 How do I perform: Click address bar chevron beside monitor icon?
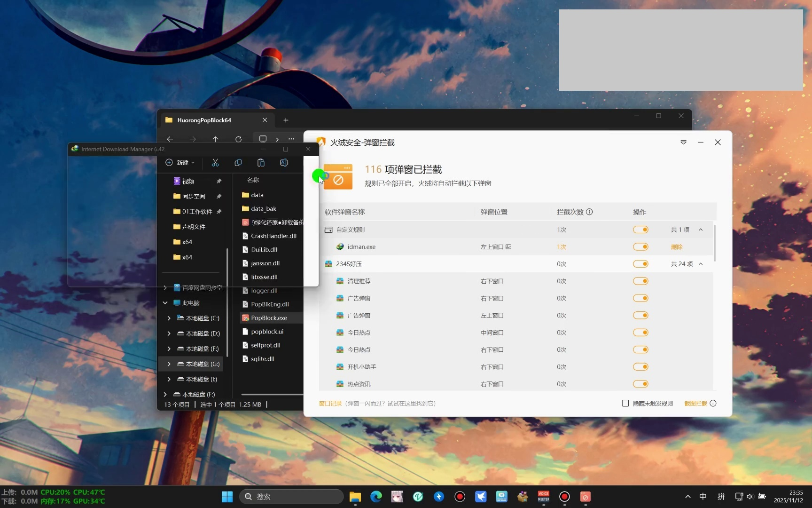tap(277, 139)
